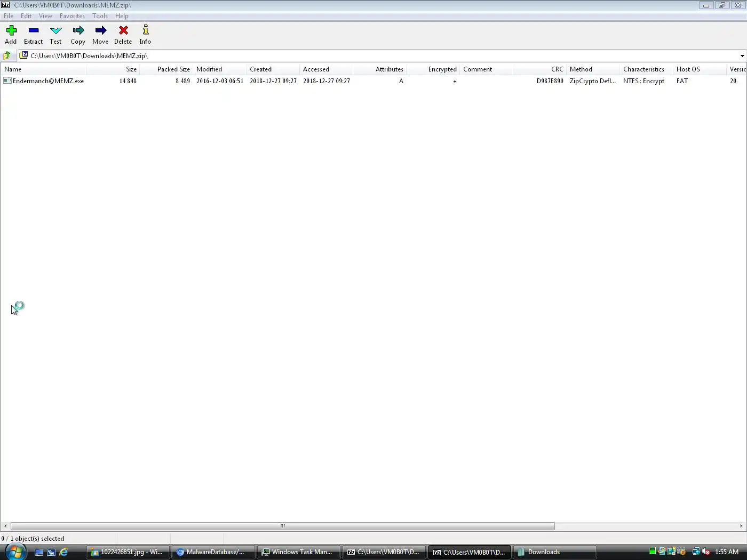Click the red Delete icon
This screenshot has width=747, height=560.
(123, 30)
